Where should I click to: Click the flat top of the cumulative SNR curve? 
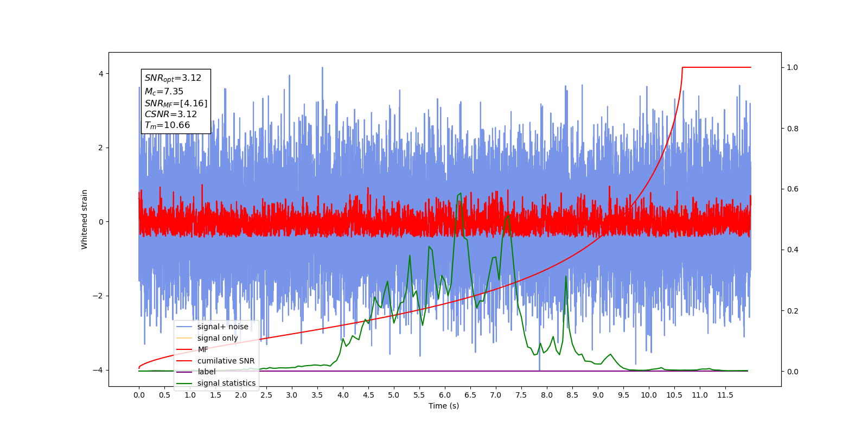tap(717, 67)
